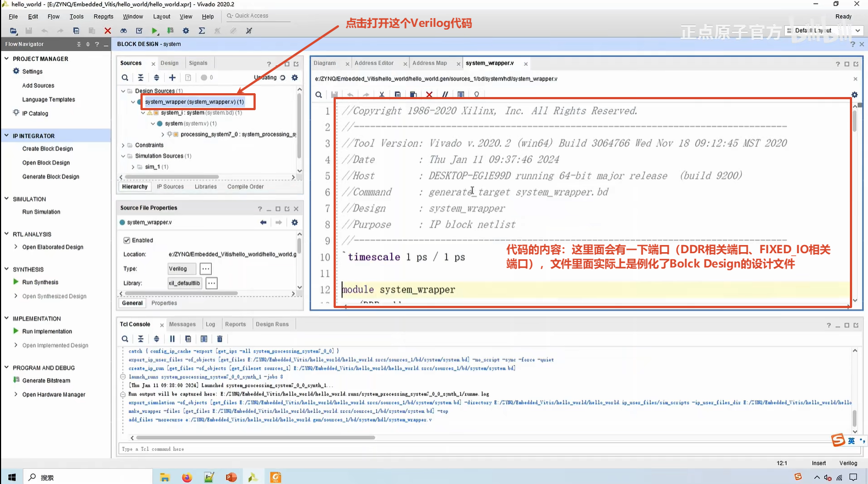The image size is (868, 484).
Task: Collapse all in Sources panel toolbar
Action: pyautogui.click(x=140, y=78)
